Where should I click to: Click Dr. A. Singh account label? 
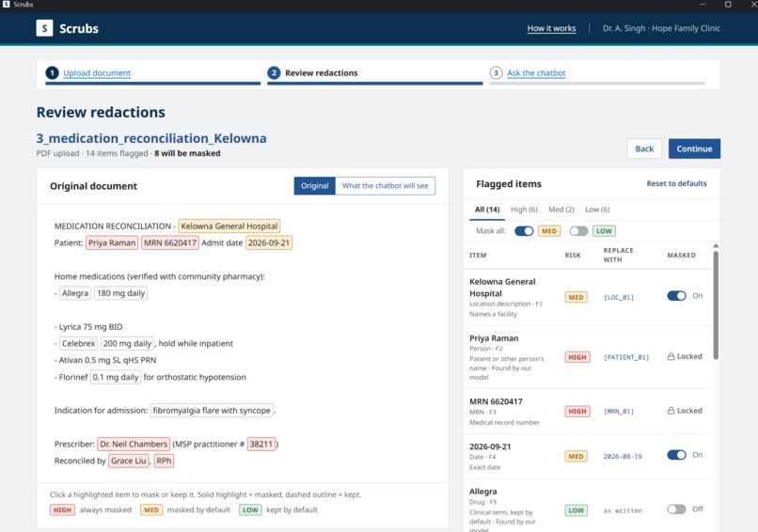point(661,28)
